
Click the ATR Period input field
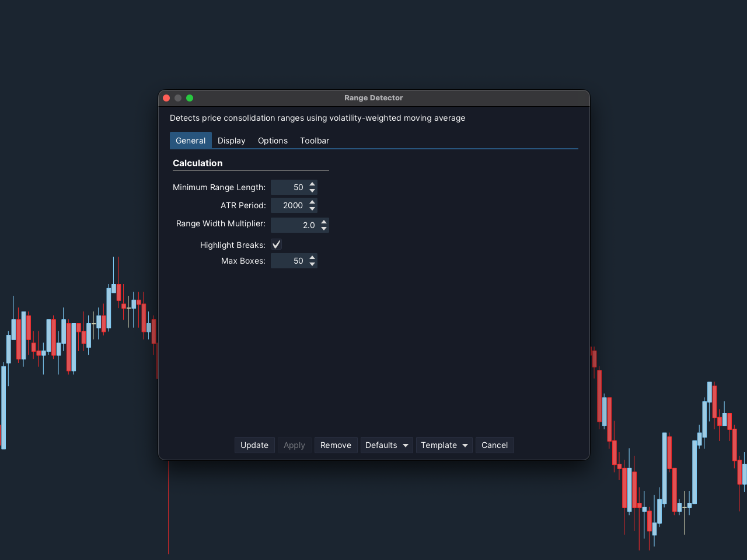[x=289, y=205]
